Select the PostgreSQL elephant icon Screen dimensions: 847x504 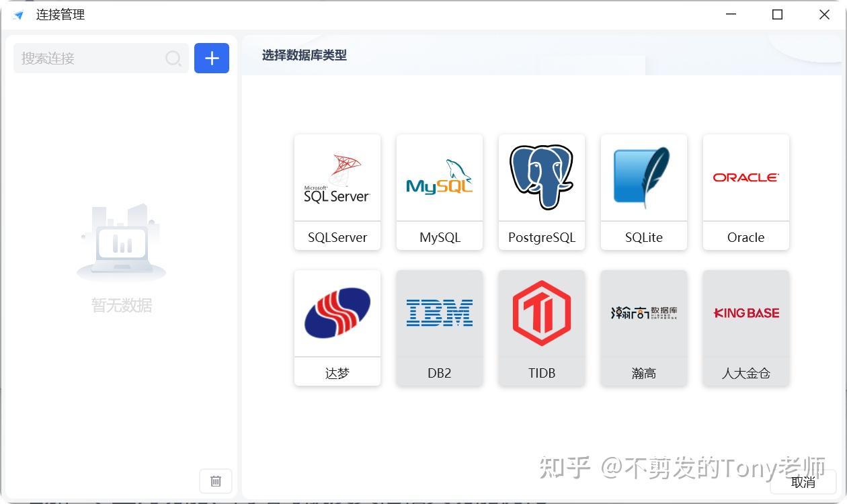tap(541, 176)
